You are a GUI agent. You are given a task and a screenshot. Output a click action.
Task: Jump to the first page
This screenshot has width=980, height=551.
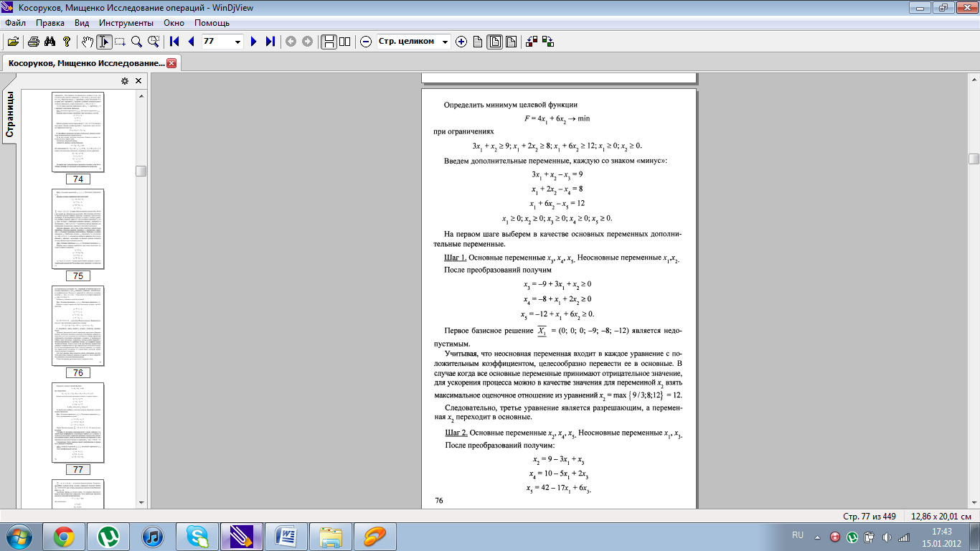click(174, 42)
